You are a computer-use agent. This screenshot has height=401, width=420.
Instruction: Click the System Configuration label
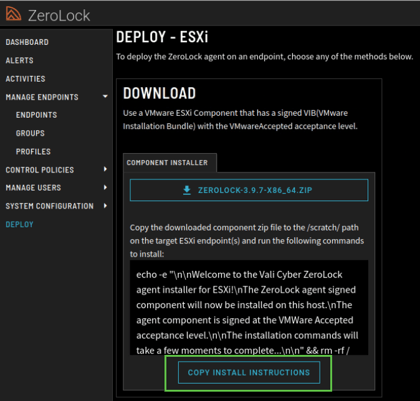point(49,206)
